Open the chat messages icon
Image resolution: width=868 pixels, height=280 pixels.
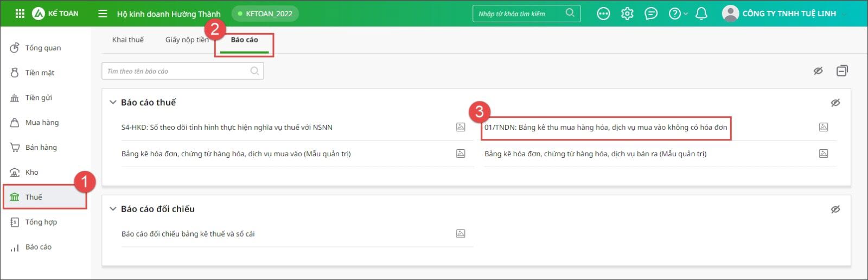pos(651,14)
